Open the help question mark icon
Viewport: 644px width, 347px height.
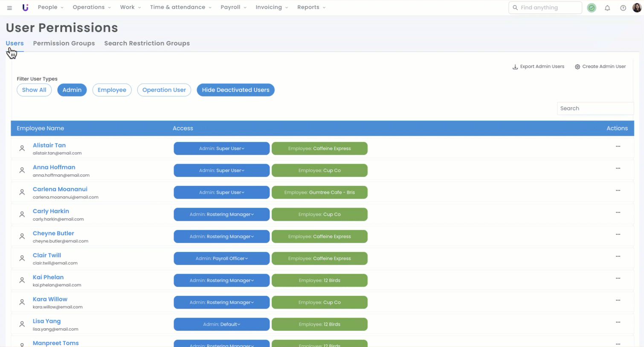point(623,8)
